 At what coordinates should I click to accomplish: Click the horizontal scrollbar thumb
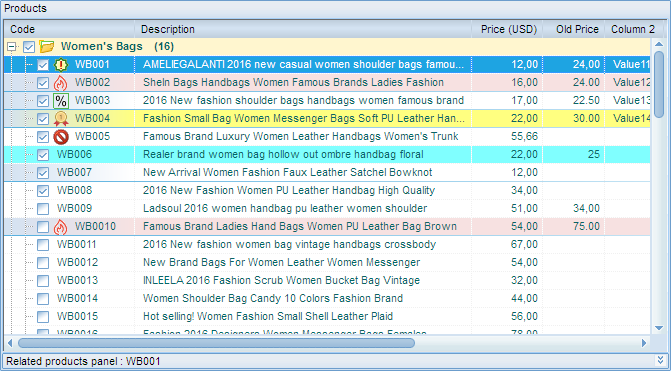[x=217, y=343]
